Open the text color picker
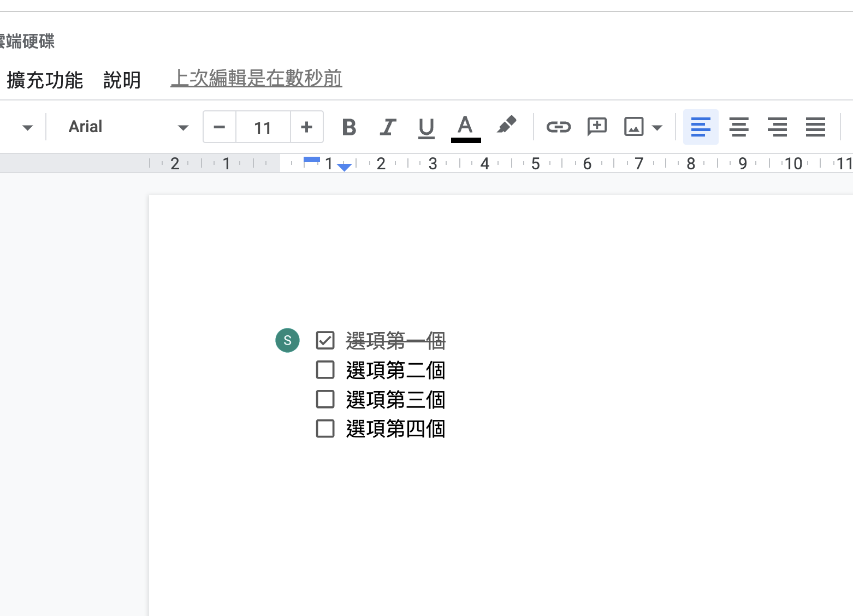853x616 pixels. [465, 127]
